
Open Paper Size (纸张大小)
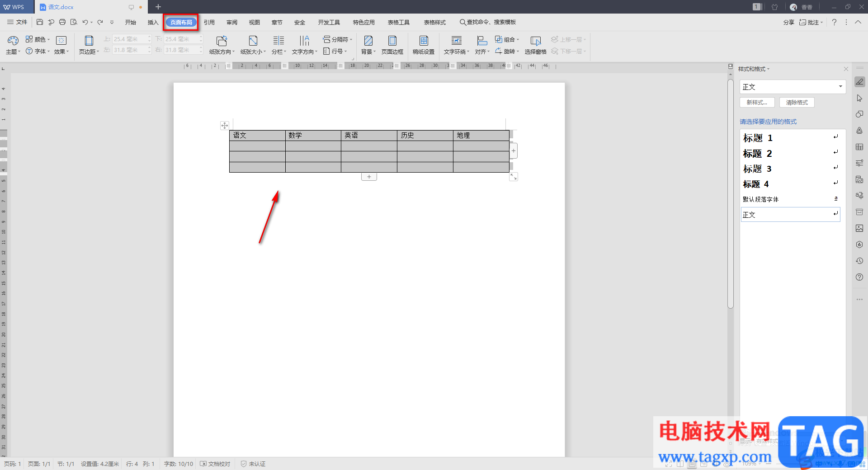(253, 45)
